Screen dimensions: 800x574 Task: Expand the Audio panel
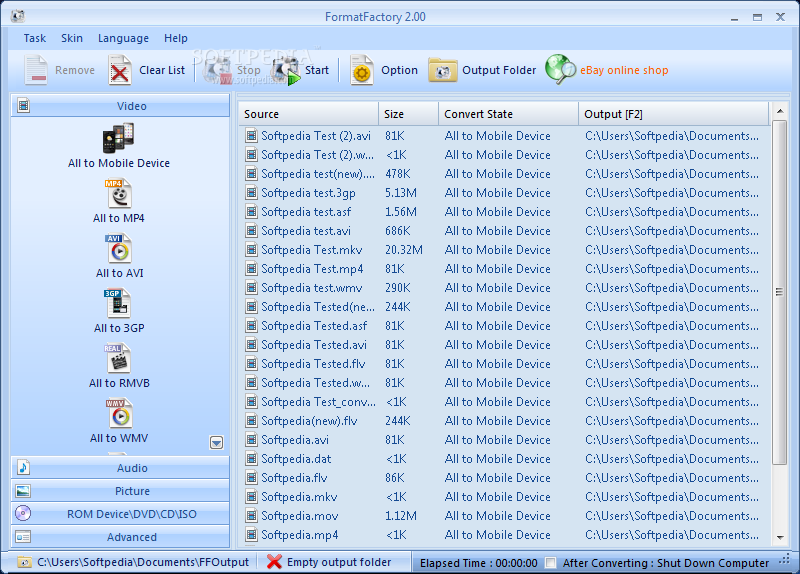pos(120,467)
